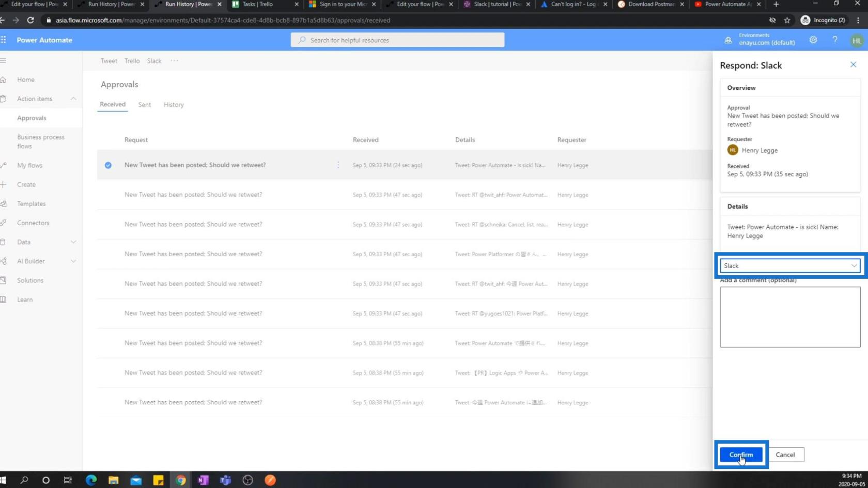Reload the browser page
The image size is (868, 488).
pos(30,20)
